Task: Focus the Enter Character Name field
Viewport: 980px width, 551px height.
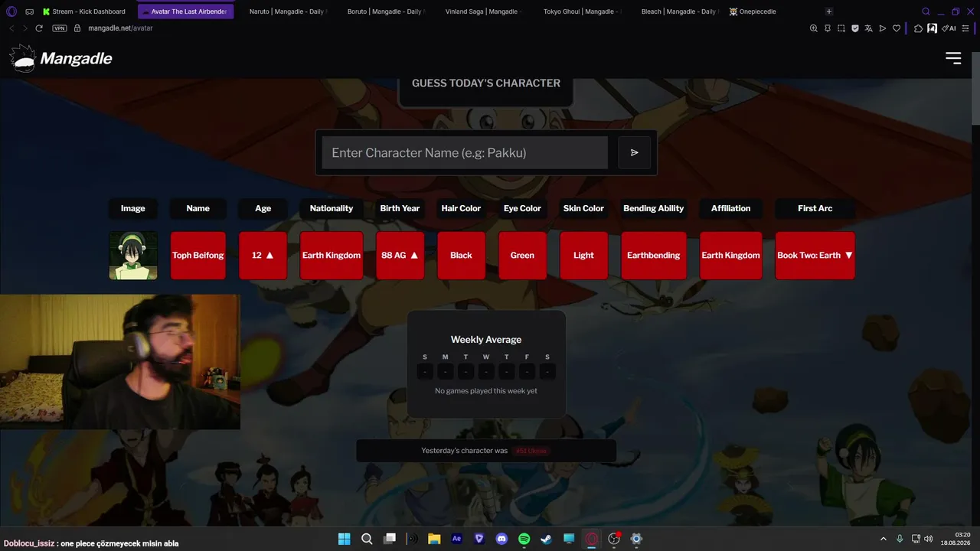Action: [x=465, y=152]
